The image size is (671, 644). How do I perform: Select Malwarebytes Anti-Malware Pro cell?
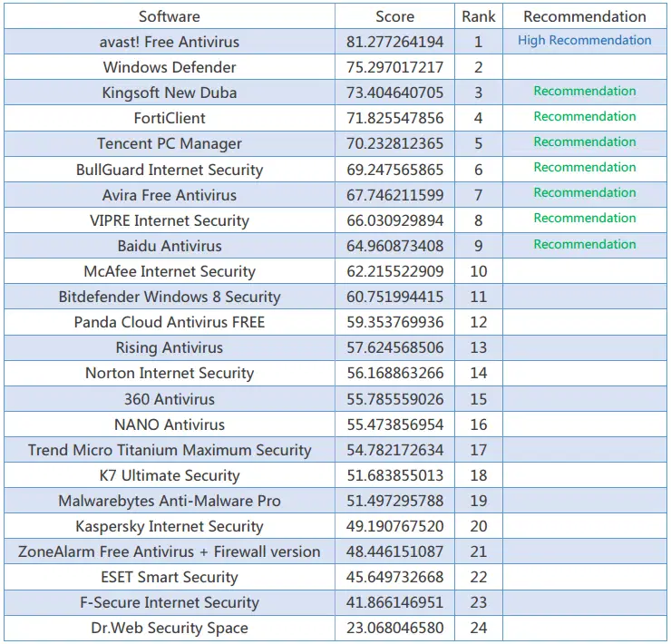point(170,501)
